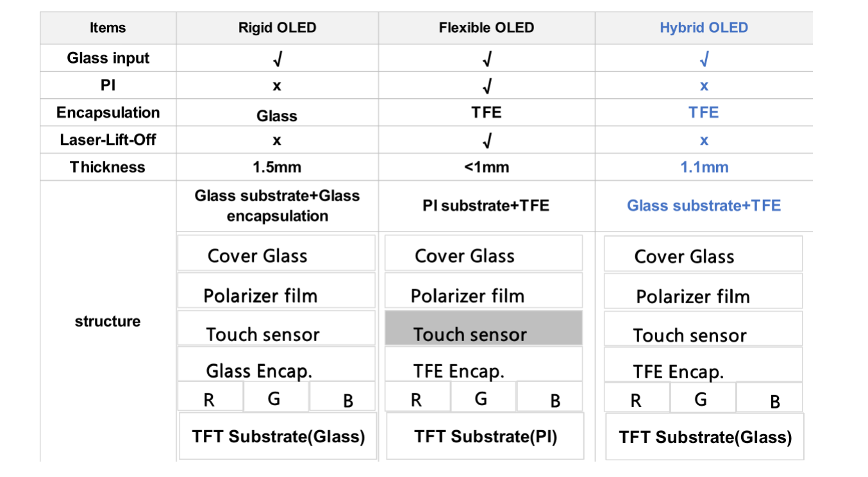This screenshot has height=477, width=868.
Task: Select the Rigid OLED column header
Action: 277,28
